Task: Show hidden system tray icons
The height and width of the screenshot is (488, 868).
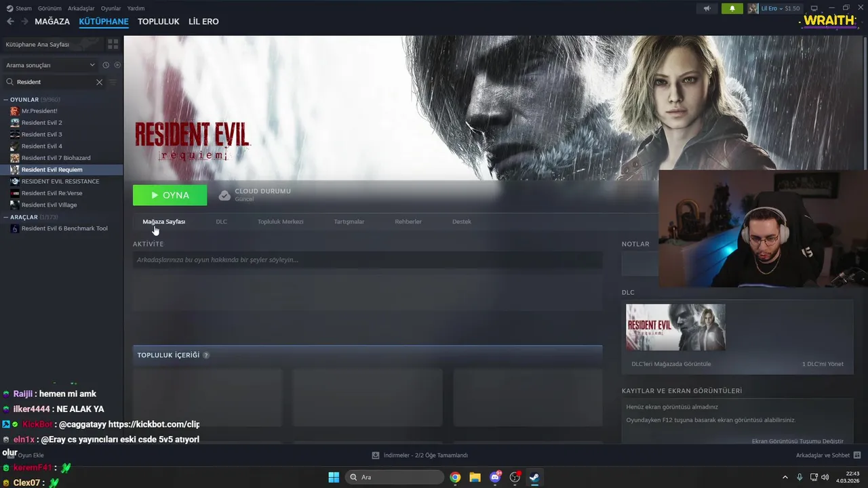Action: [785, 477]
